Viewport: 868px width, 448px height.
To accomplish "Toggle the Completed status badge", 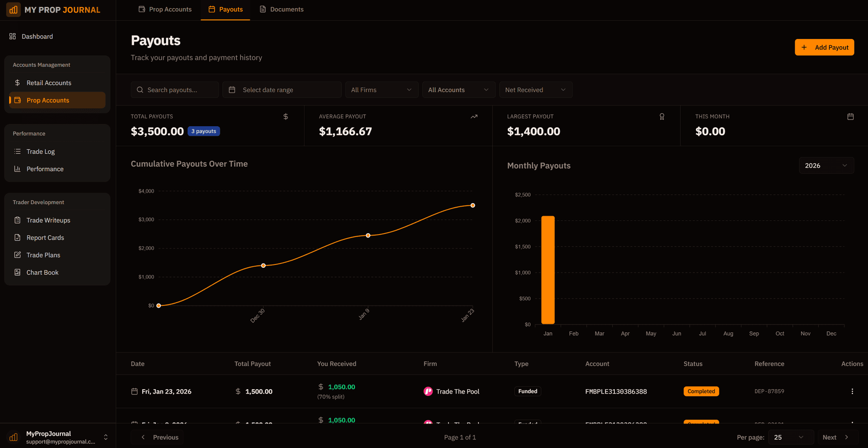I will point(701,391).
